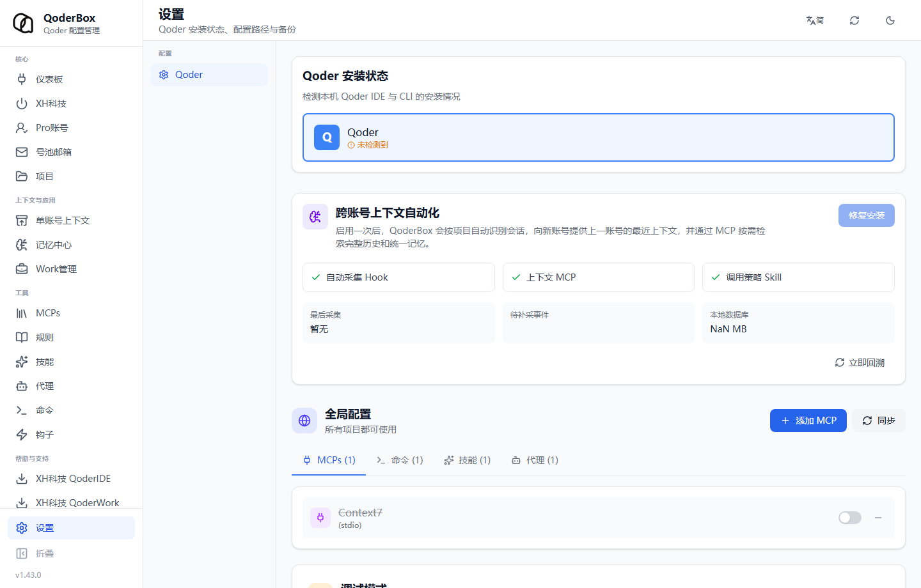
Task: Open 单账号上下文 in sidebar
Action: [71, 220]
